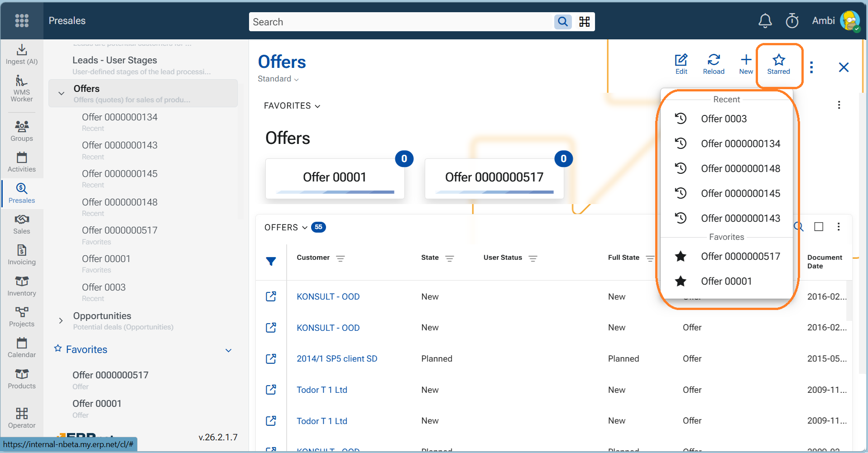The image size is (868, 453).
Task: Toggle State column filter icon
Action: (450, 258)
